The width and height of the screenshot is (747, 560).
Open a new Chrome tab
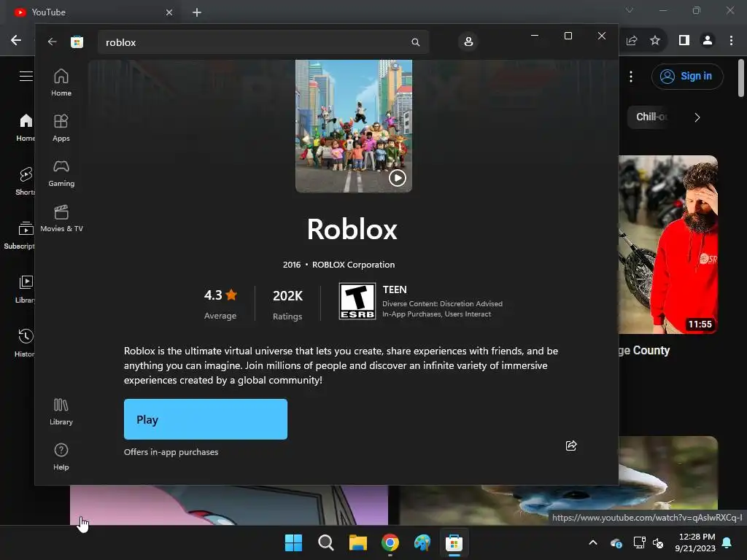point(197,12)
